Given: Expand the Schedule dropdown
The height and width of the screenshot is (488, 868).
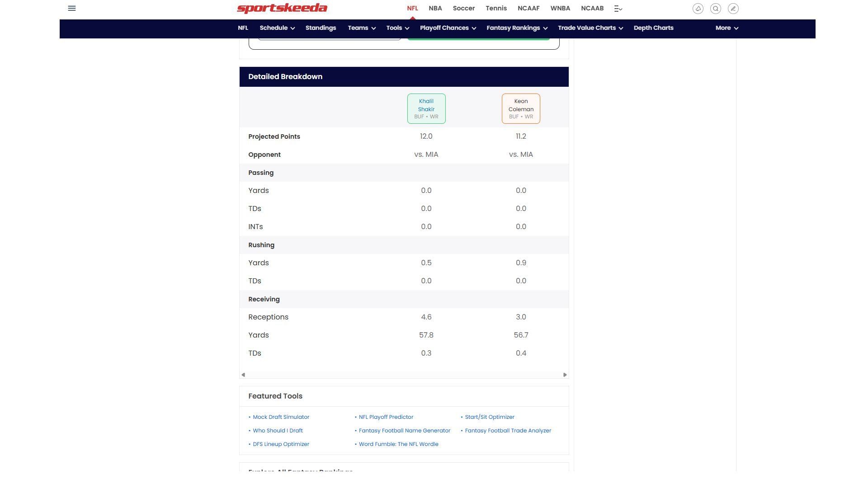Looking at the screenshot, I should (277, 28).
